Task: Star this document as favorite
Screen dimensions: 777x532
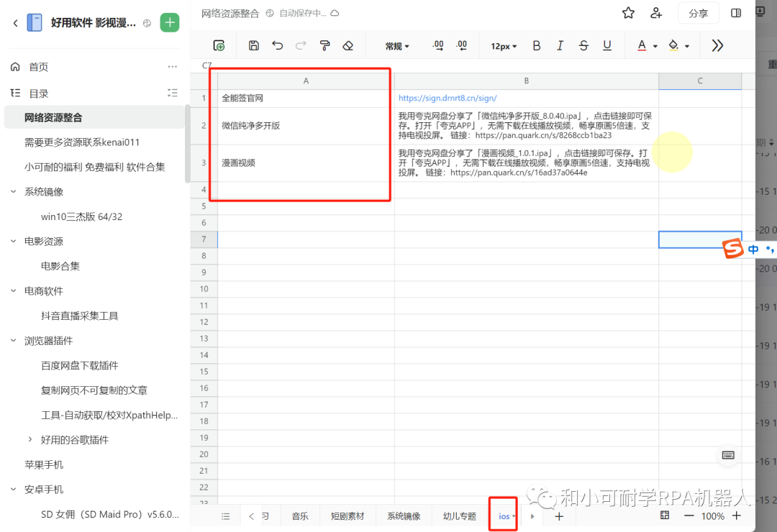Action: coord(628,13)
